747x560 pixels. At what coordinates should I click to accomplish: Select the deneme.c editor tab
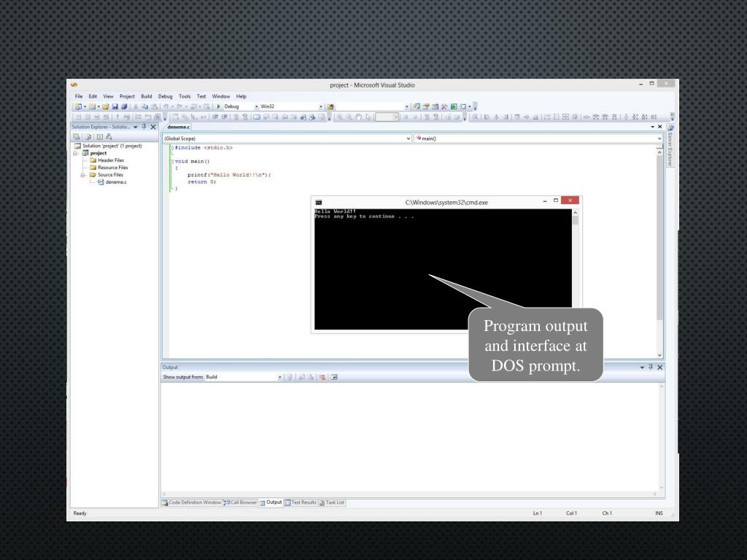pos(179,127)
